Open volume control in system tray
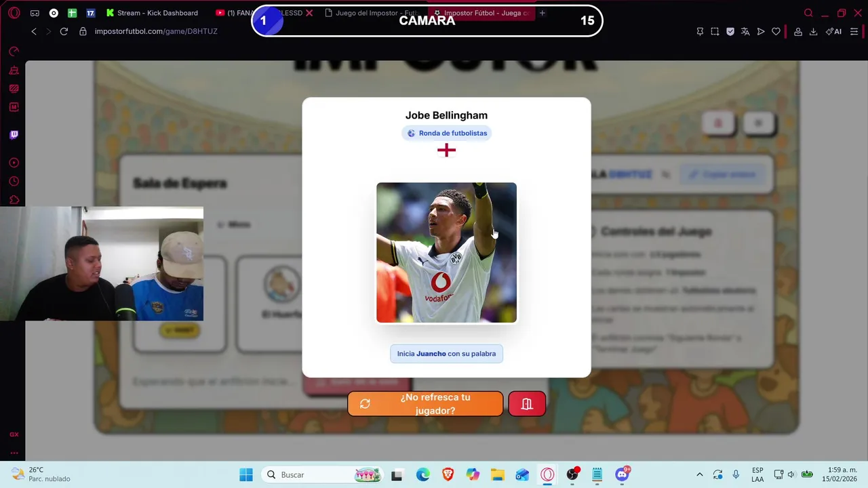The height and width of the screenshot is (488, 868). (x=791, y=474)
